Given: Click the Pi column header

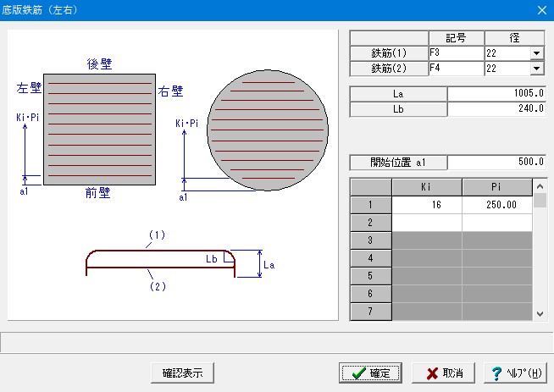Looking at the screenshot, I should click(x=497, y=187).
